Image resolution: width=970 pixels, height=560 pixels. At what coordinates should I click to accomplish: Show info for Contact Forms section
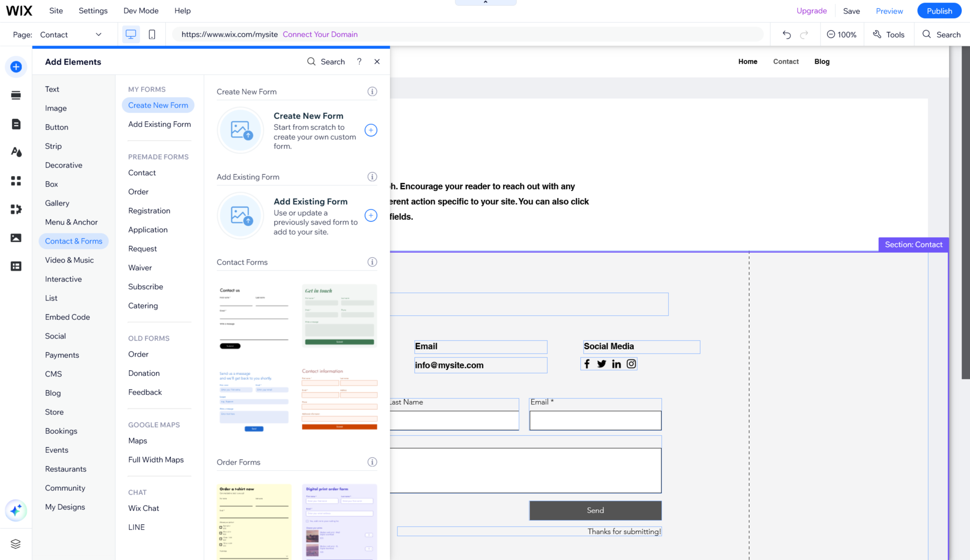point(372,262)
